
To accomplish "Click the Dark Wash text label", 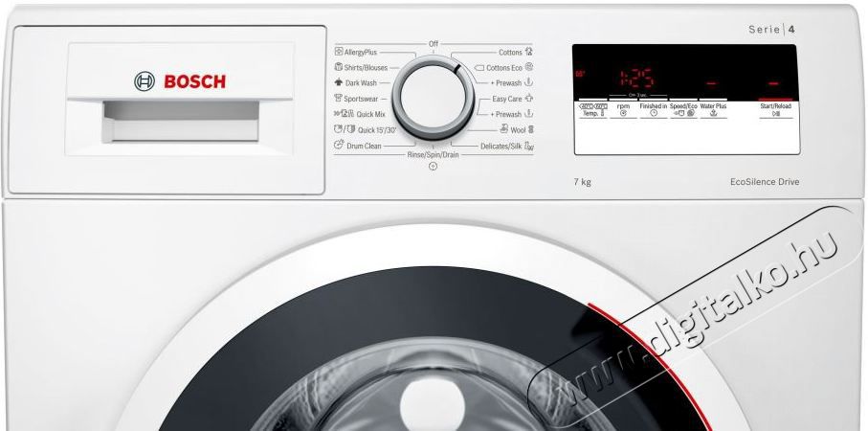I will pos(361,83).
